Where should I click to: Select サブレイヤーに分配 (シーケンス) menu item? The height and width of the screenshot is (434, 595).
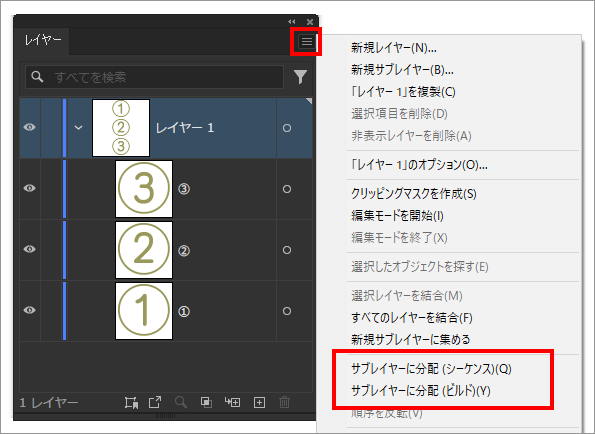click(x=431, y=369)
